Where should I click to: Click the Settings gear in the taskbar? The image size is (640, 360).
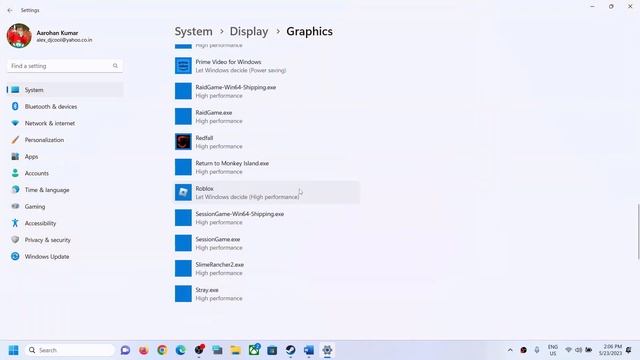[x=327, y=350]
